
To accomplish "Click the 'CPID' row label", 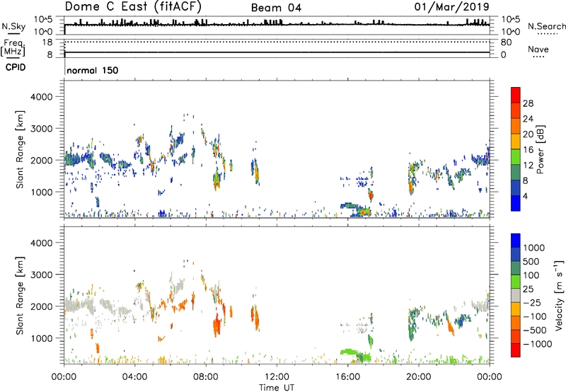I will coord(16,67).
